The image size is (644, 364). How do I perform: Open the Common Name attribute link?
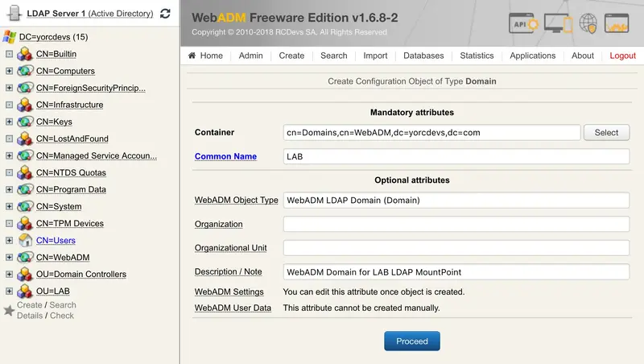(225, 156)
